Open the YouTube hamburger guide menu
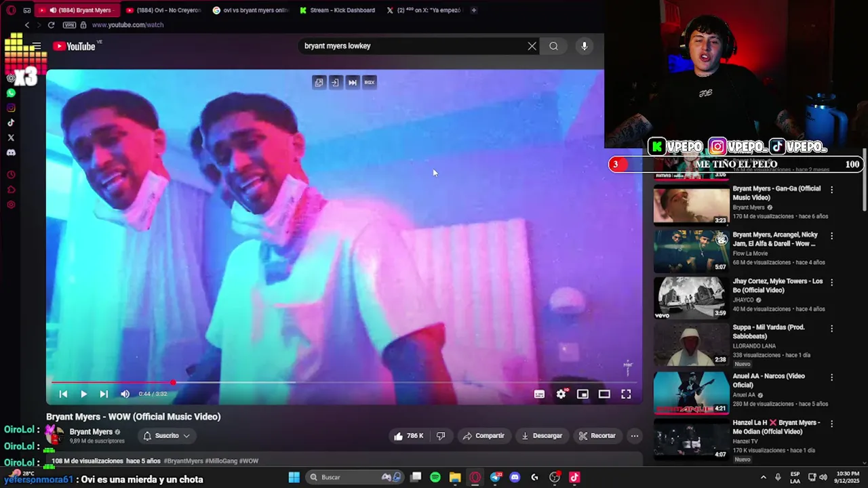The height and width of the screenshot is (488, 868). pyautogui.click(x=37, y=46)
